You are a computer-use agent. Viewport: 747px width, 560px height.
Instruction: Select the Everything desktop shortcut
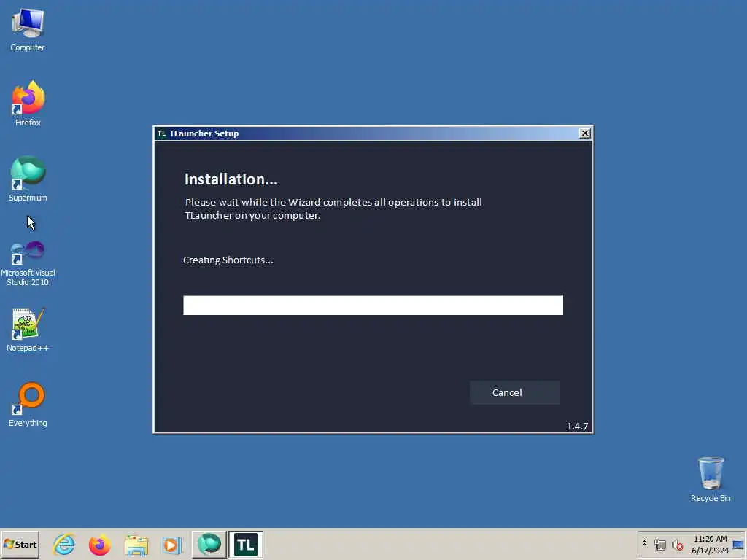point(28,405)
